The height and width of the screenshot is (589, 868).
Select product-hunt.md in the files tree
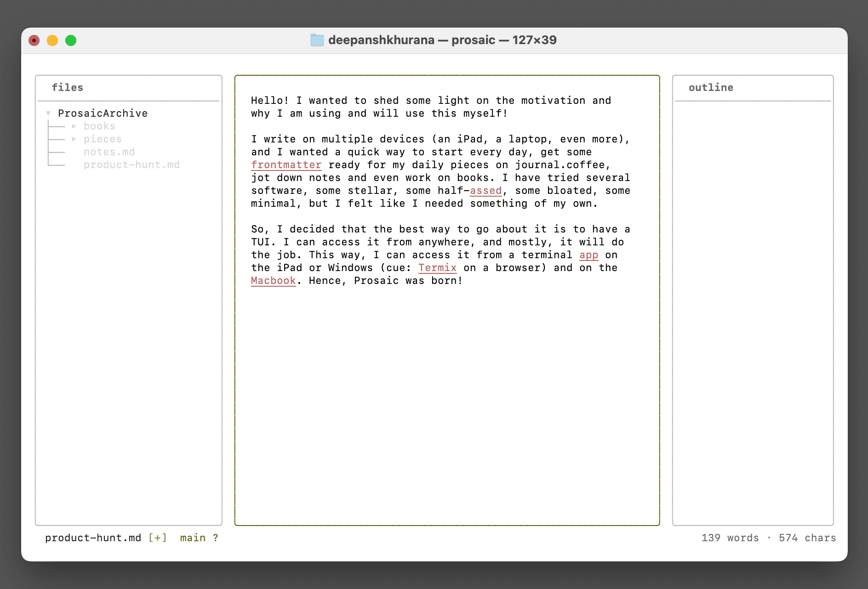(x=131, y=164)
